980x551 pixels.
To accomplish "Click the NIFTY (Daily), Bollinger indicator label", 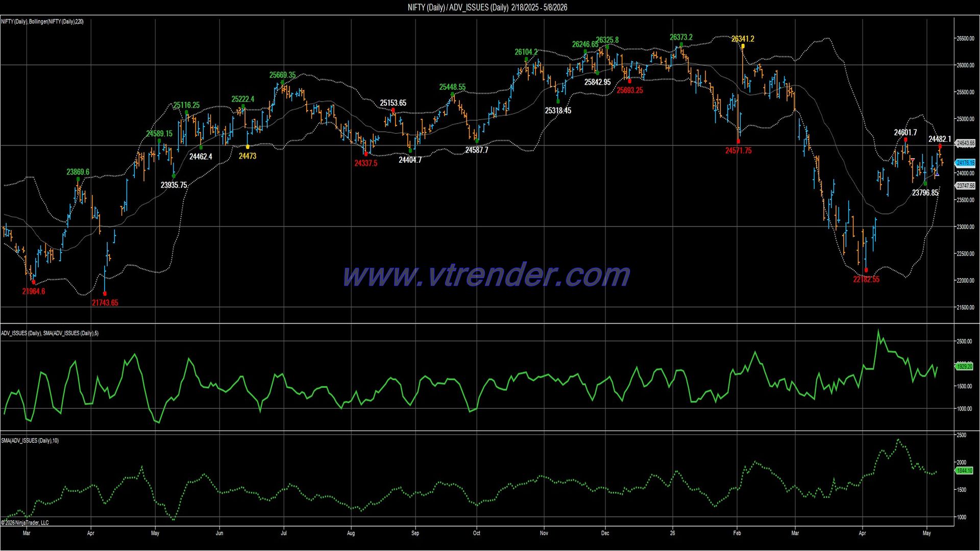I will click(42, 21).
